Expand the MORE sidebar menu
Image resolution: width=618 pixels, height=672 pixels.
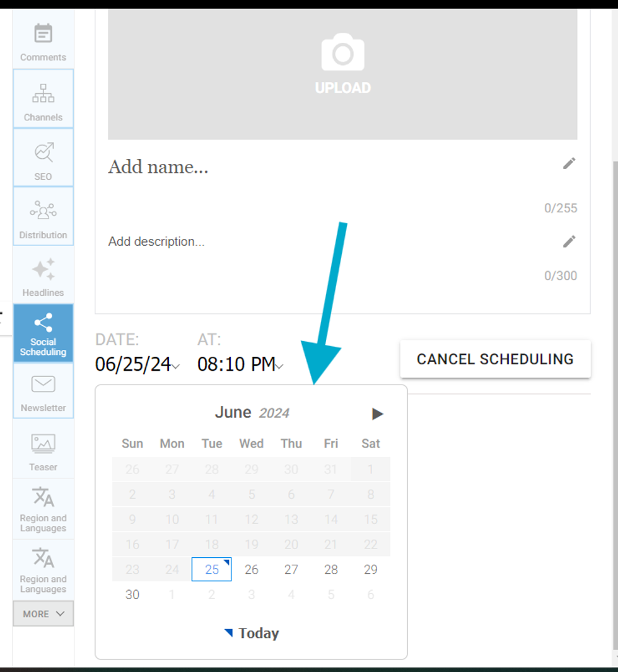pos(43,613)
